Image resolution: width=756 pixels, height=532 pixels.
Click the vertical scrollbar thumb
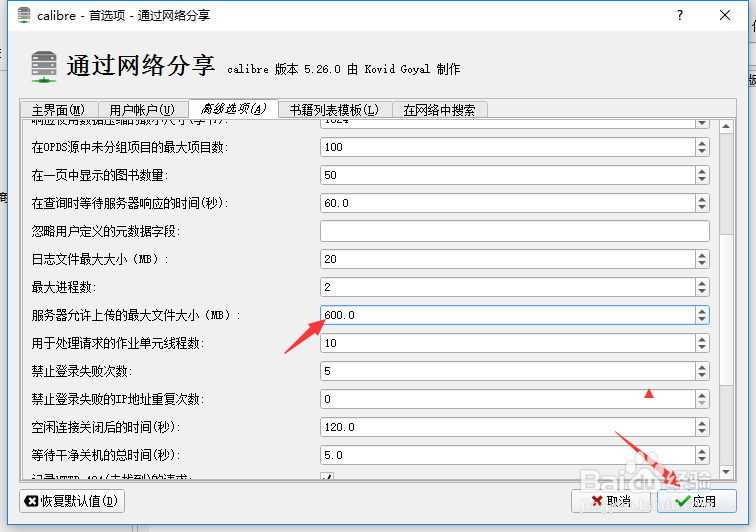click(726, 310)
